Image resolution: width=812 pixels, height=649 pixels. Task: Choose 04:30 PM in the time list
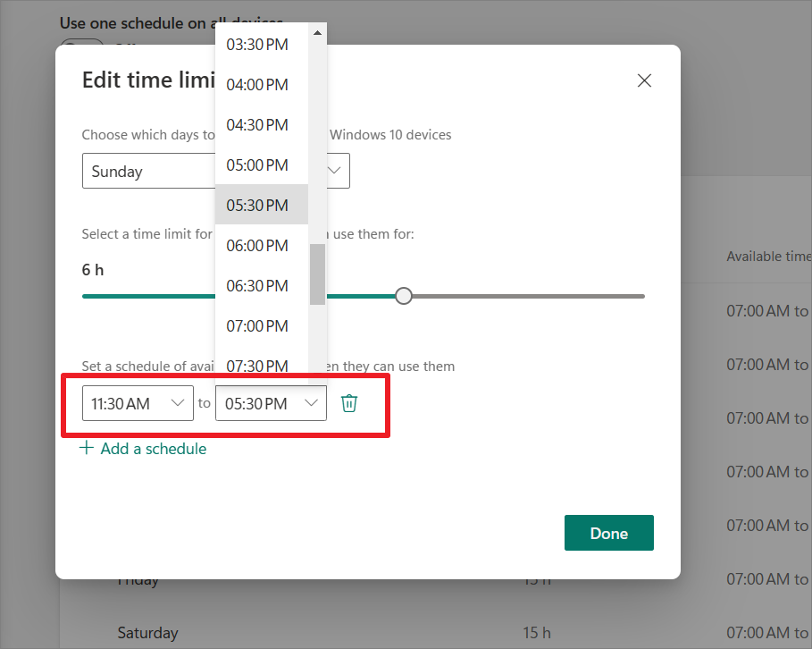click(x=262, y=125)
